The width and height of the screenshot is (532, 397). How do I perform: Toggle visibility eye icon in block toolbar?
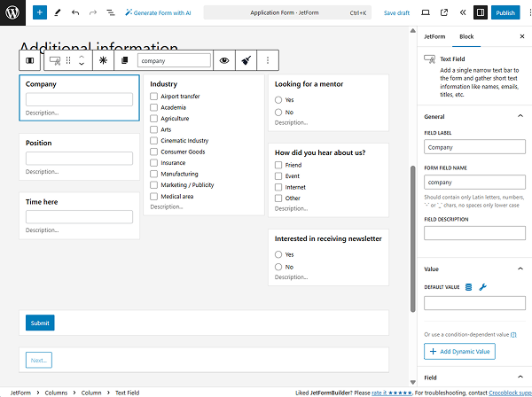point(224,60)
